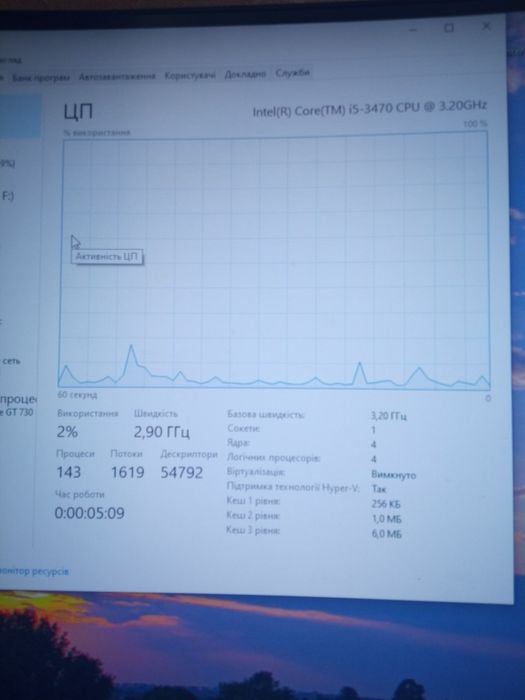This screenshot has height=700, width=525.
Task: Switch to the Користувачі tab
Action: tap(190, 75)
